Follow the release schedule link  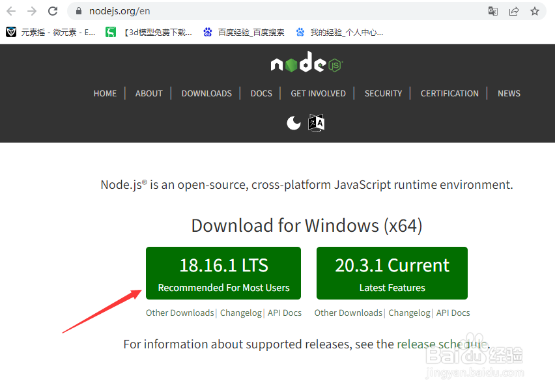click(442, 344)
